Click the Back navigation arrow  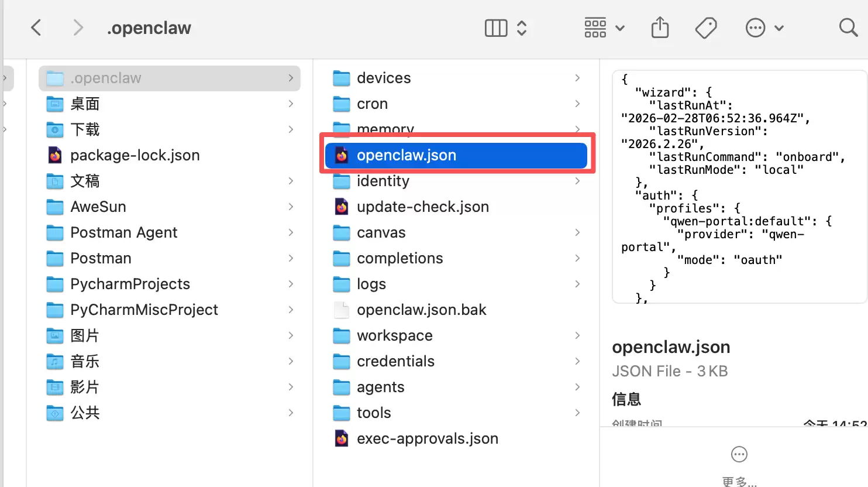tap(36, 28)
